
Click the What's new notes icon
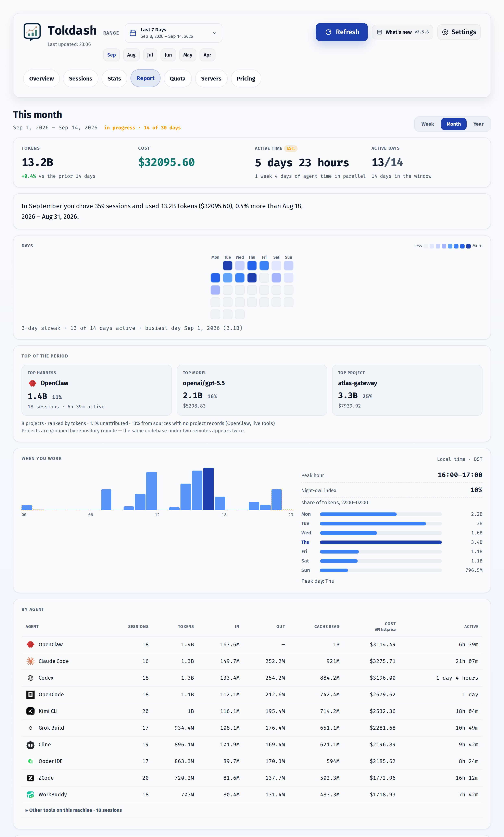[x=379, y=32]
